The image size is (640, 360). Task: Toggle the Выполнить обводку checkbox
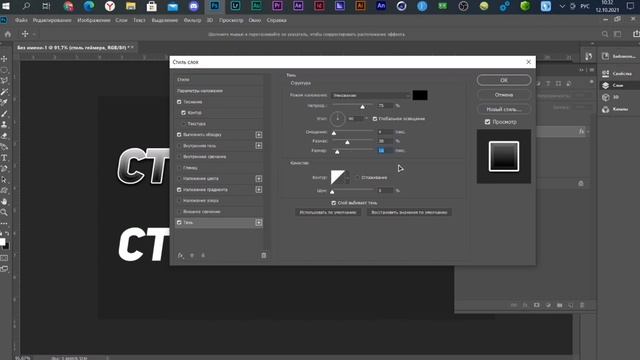[x=179, y=135]
